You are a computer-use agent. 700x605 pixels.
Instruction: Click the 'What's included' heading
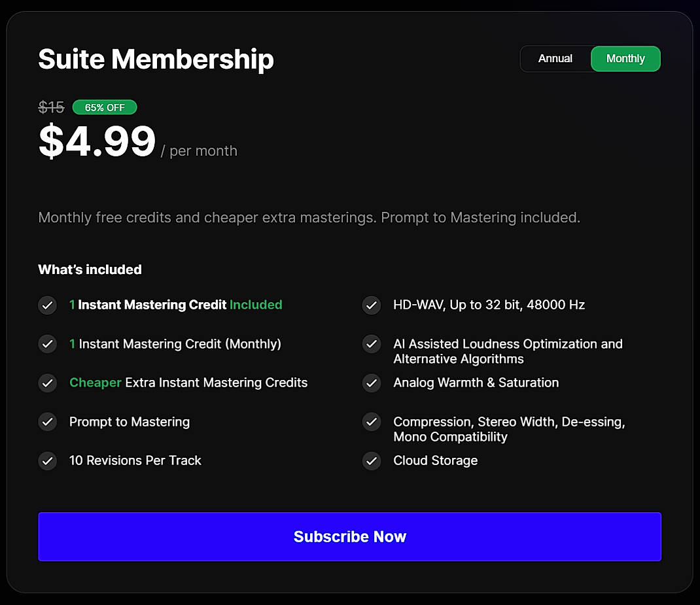tap(90, 269)
